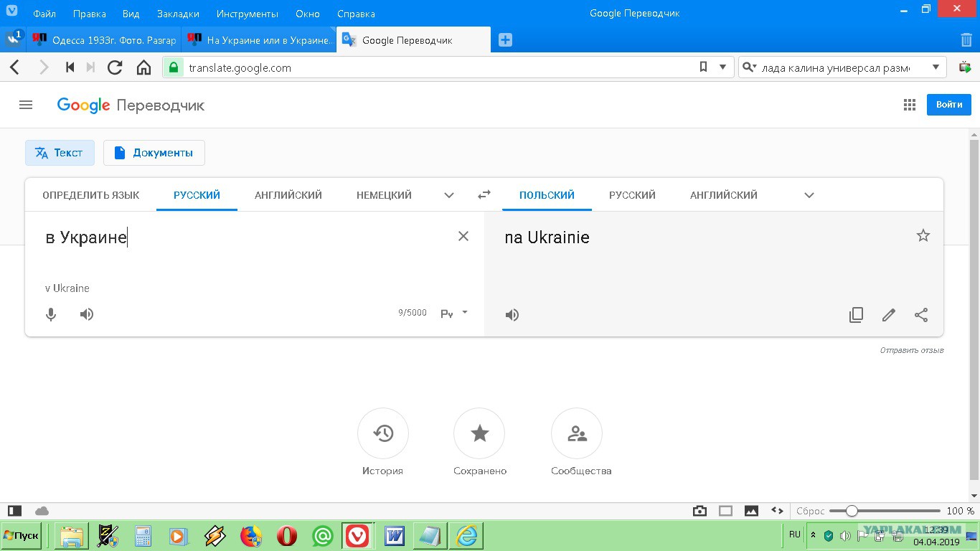This screenshot has height=551, width=980.
Task: Clear the source text with the X
Action: (x=463, y=236)
